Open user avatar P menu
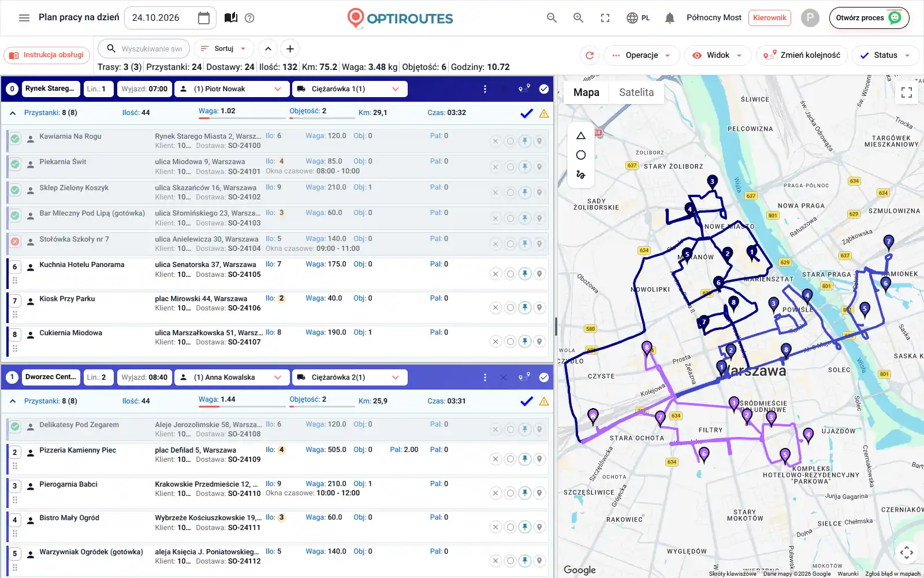The height and width of the screenshot is (578, 924). pyautogui.click(x=810, y=18)
